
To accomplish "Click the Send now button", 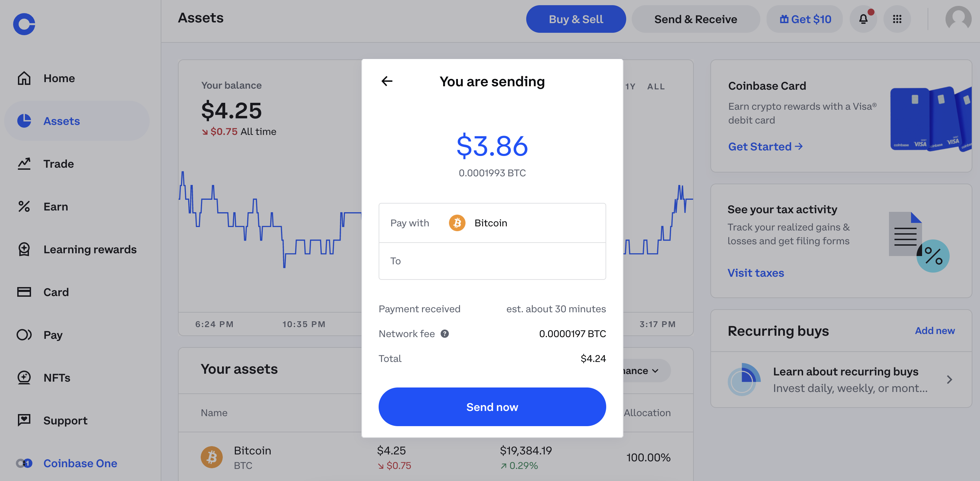I will [x=492, y=406].
